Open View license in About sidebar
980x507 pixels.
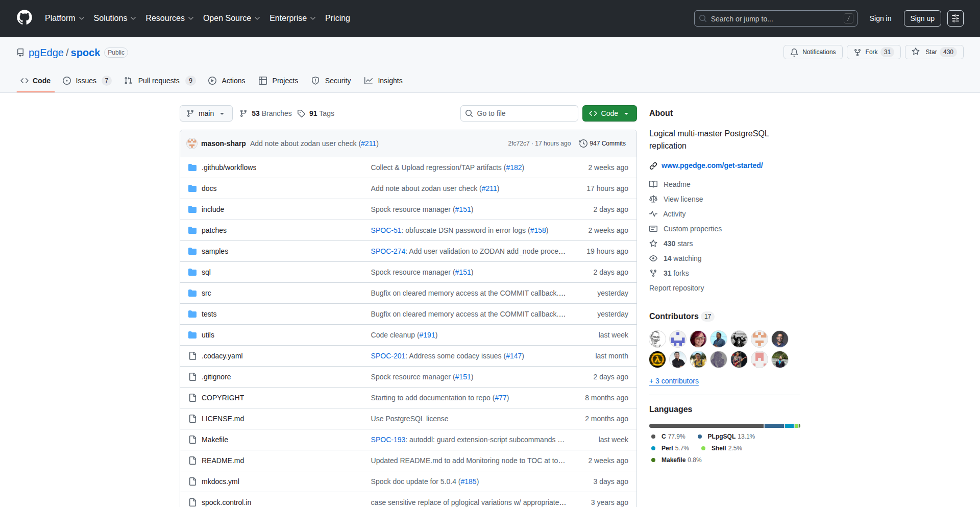(676, 199)
